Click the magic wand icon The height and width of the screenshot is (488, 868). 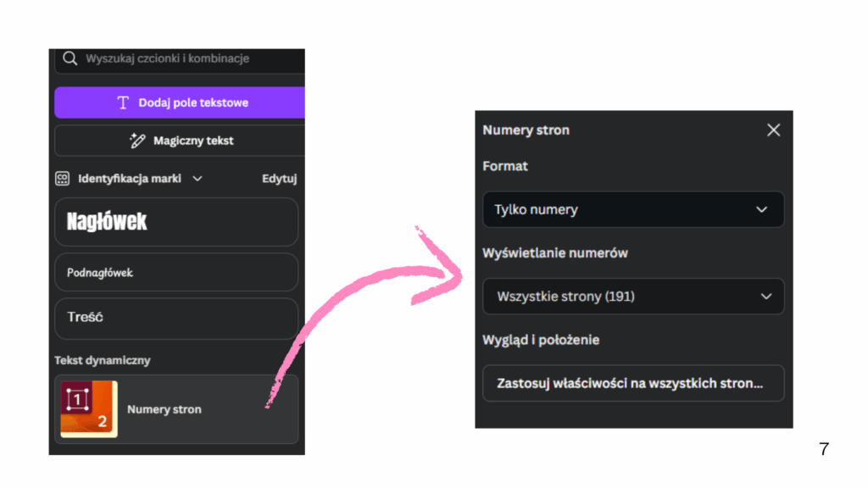[x=137, y=141]
